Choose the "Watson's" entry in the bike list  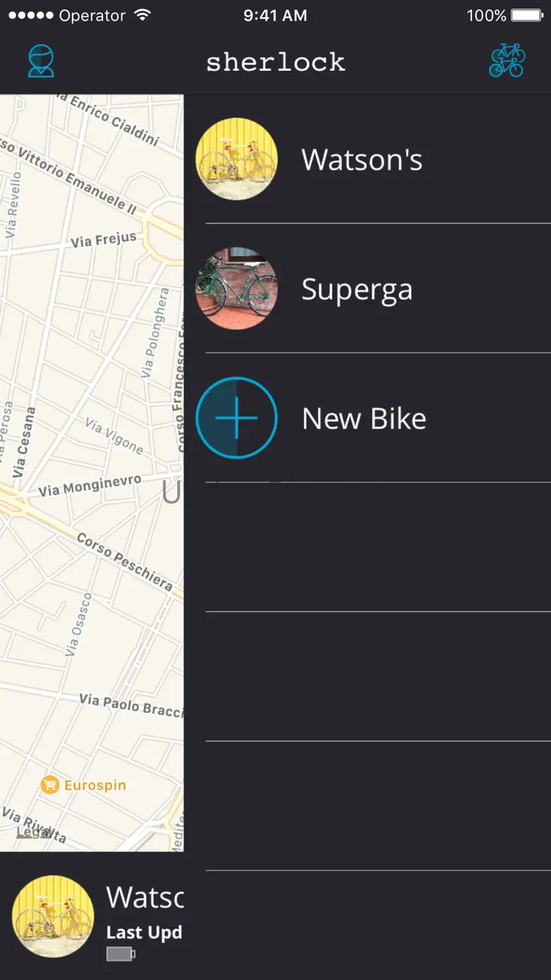pos(362,160)
